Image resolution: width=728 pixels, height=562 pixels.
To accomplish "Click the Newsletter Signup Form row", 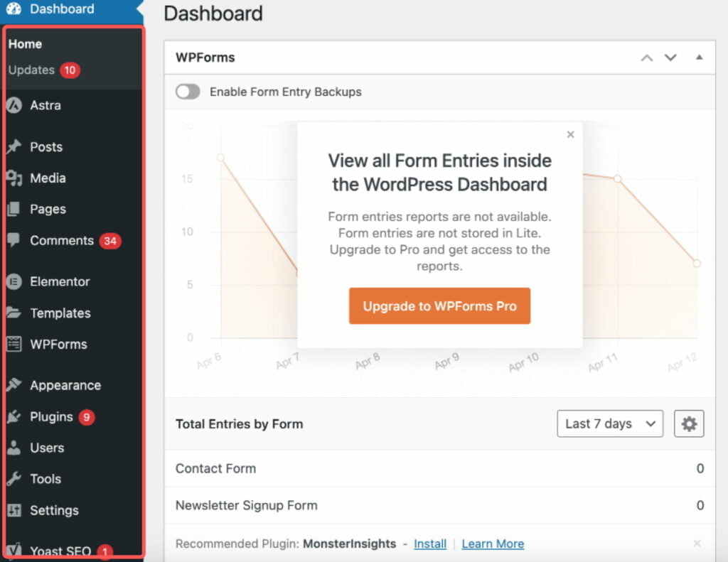I will pos(439,505).
